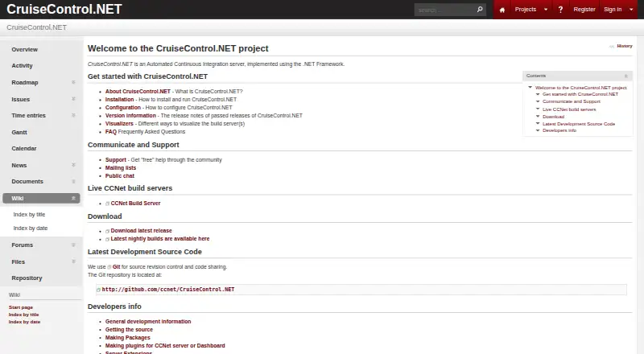Viewport: 644px width, 354px height.
Task: Open the About CruiseControl.NET link
Action: [138, 92]
